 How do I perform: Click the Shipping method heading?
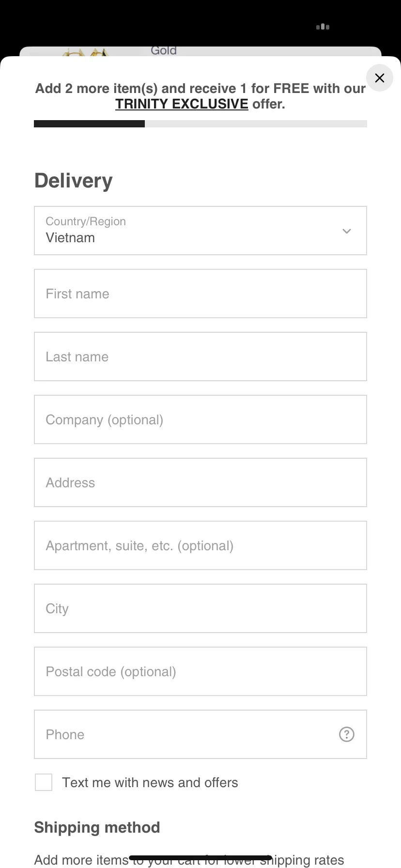97,827
